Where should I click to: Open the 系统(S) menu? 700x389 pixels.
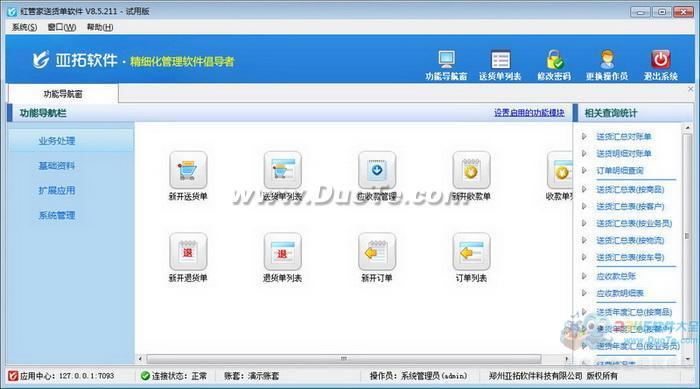(x=24, y=27)
